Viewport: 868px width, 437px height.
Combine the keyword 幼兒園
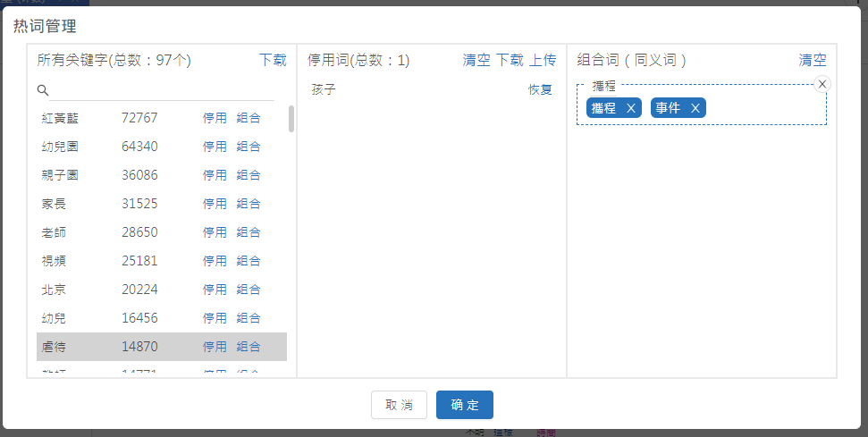[249, 147]
